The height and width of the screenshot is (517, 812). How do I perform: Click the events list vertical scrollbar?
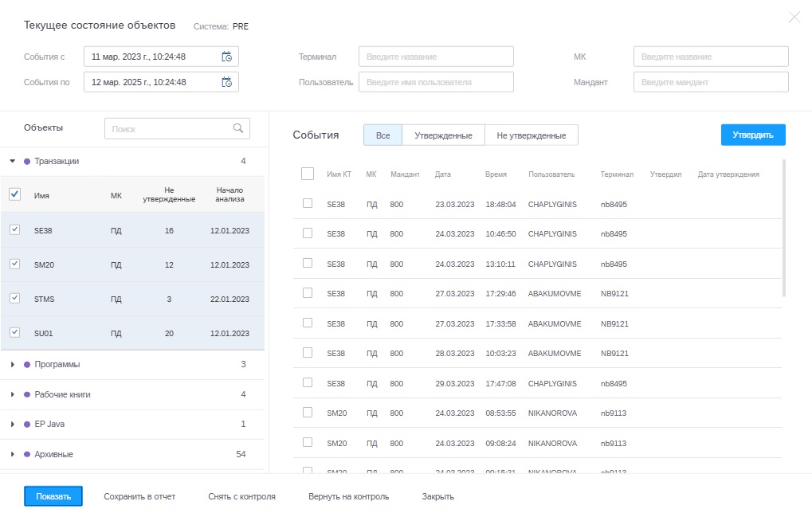[x=784, y=228]
